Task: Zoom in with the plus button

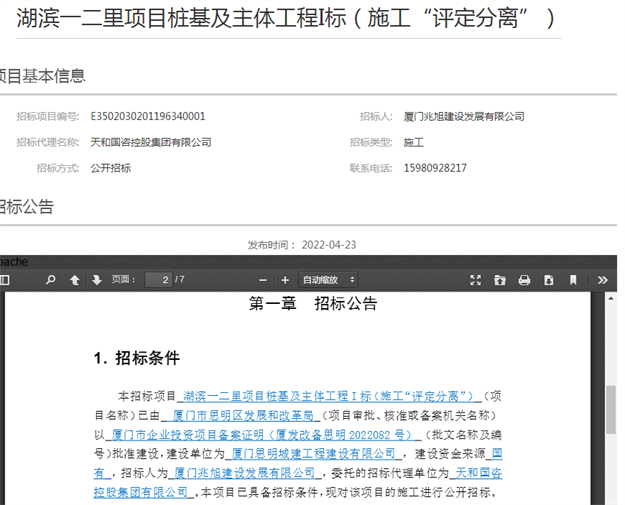Action: 285,280
